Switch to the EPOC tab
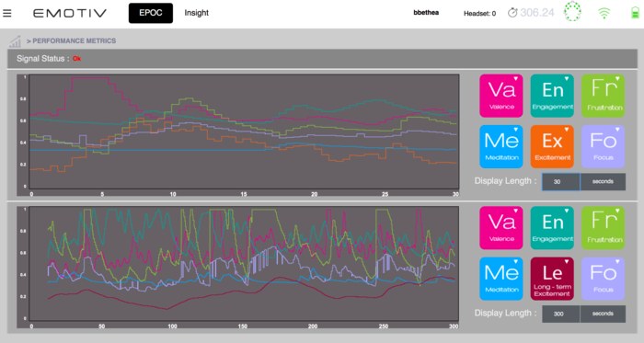Image resolution: width=644 pixels, height=343 pixels. [150, 13]
